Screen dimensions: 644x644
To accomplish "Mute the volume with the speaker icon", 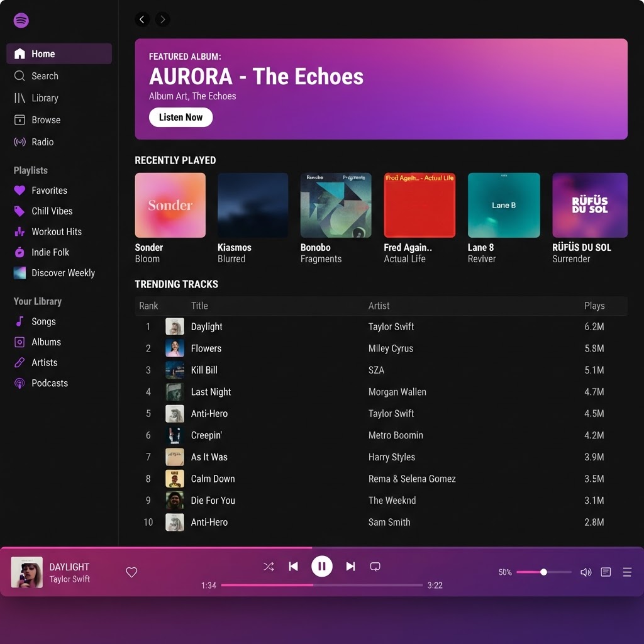I will tap(586, 572).
